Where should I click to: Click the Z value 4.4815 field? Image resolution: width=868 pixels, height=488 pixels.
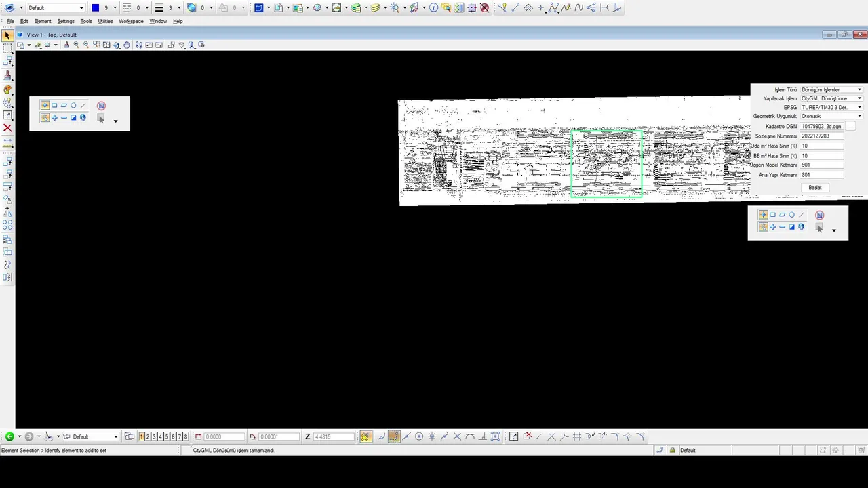tap(333, 436)
